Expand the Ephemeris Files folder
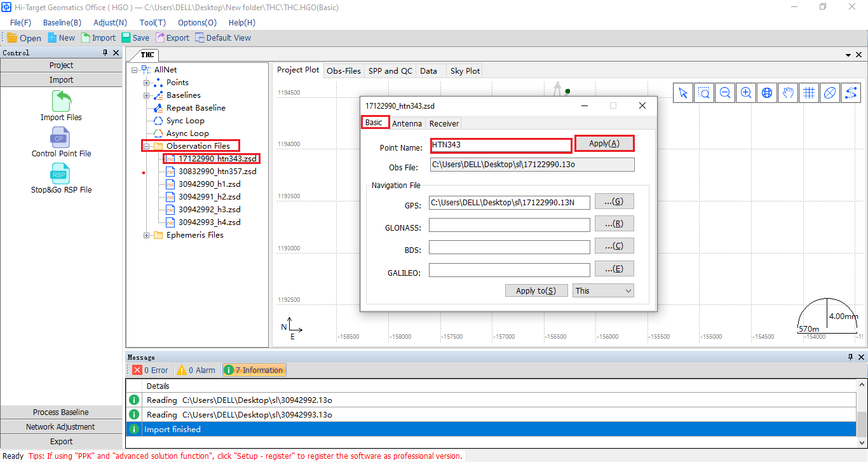Image resolution: width=868 pixels, height=462 pixels. pos(147,235)
